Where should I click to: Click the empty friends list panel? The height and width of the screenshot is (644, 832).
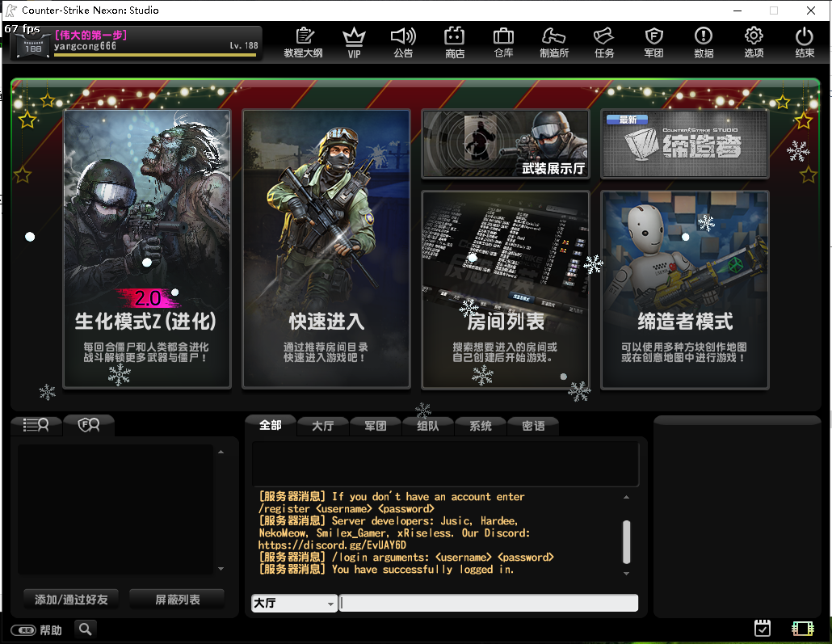click(116, 510)
